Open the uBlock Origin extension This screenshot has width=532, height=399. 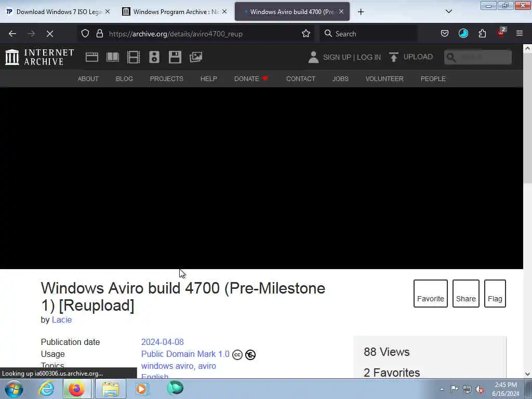click(501, 33)
